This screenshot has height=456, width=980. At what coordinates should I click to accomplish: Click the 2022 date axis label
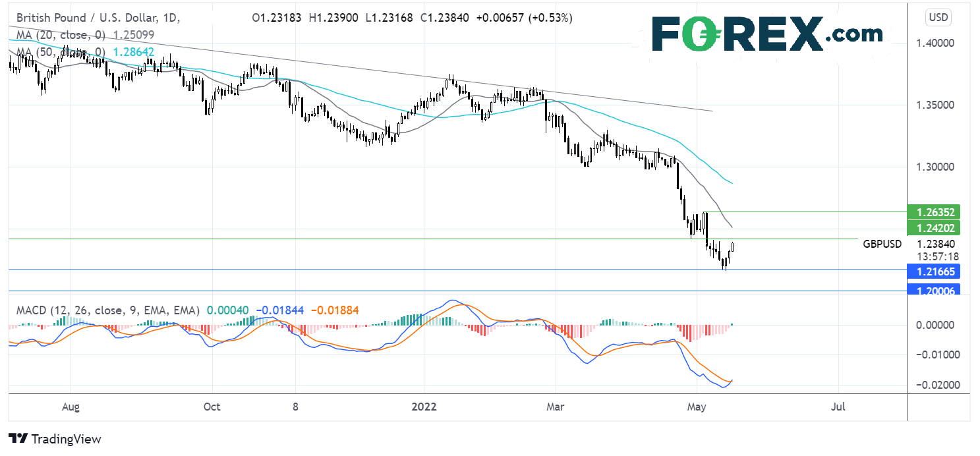point(424,407)
